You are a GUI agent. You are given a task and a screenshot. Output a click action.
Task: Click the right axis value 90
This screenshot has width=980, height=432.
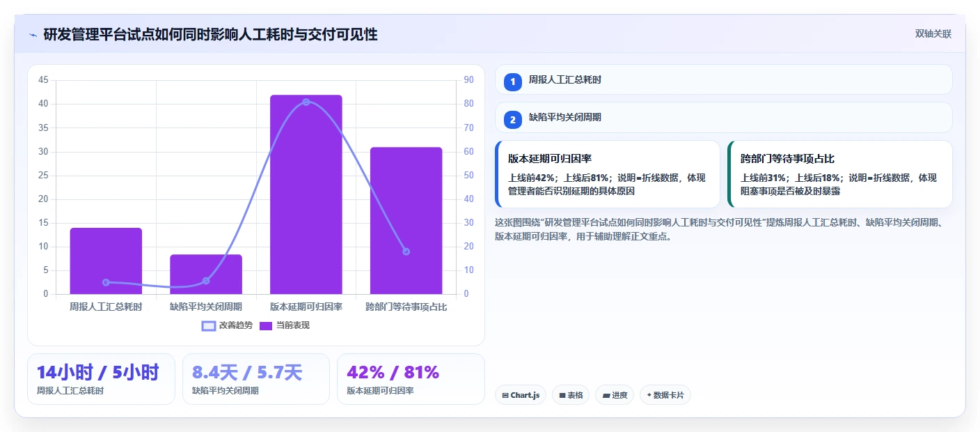tap(468, 80)
